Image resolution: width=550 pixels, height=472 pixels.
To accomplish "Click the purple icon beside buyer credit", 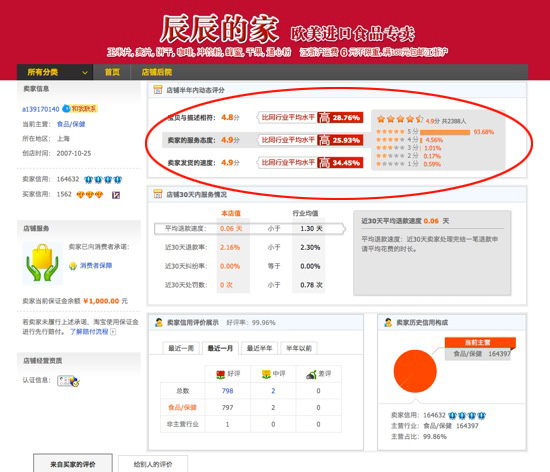I will coord(116,195).
